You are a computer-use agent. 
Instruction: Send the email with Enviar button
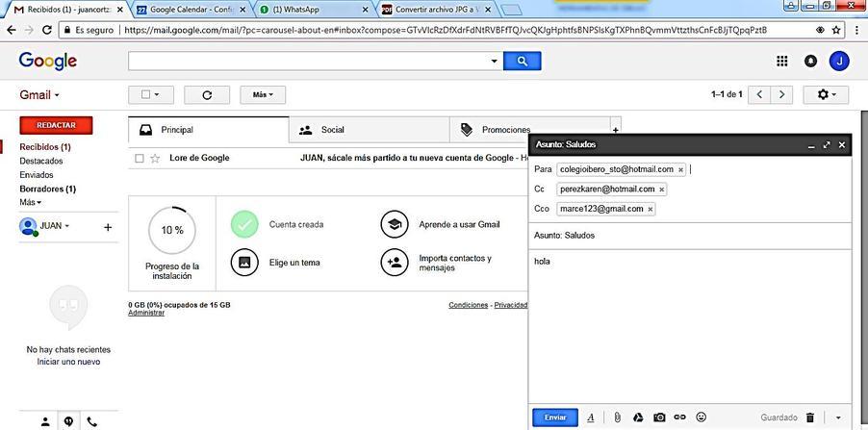(555, 417)
